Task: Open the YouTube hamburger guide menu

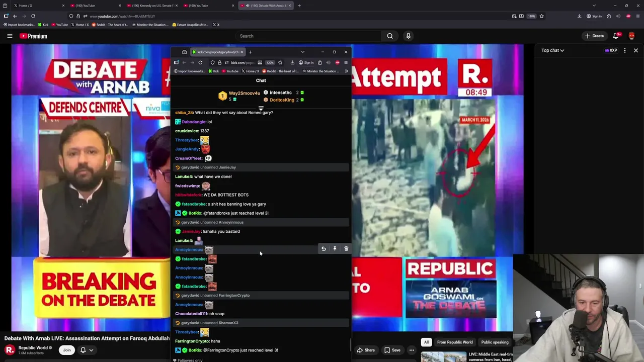Action: point(10,36)
